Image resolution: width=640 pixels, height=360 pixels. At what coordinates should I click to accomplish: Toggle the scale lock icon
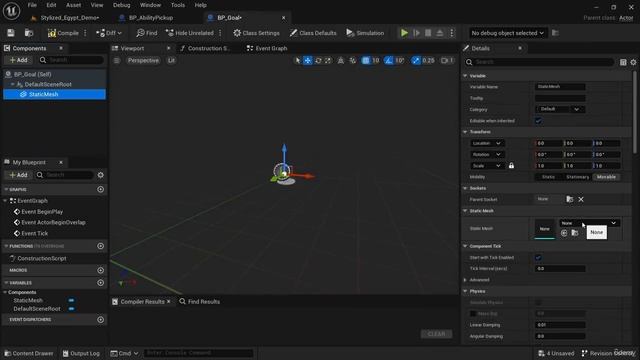[511, 166]
